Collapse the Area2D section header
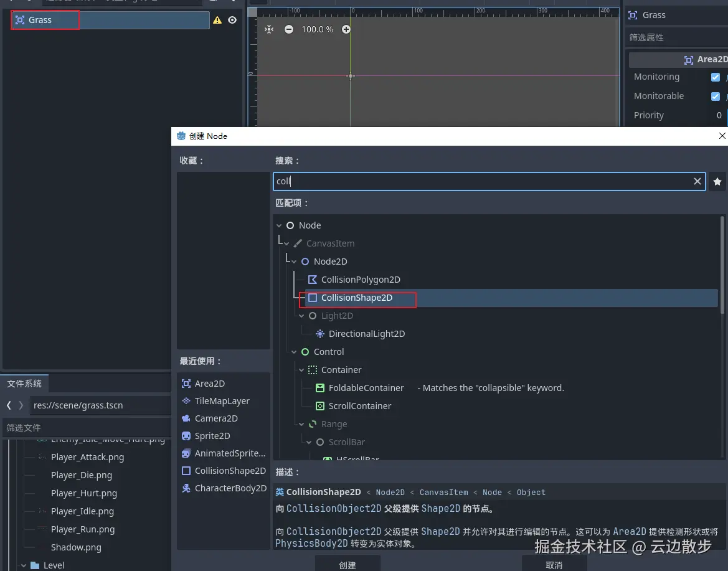Viewport: 728px width, 571px height. point(678,59)
